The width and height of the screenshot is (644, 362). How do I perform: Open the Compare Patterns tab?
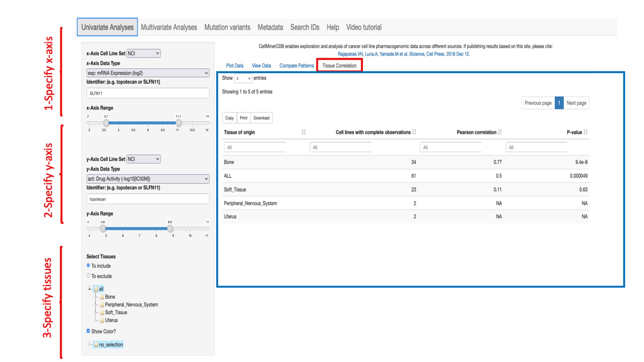click(x=296, y=66)
